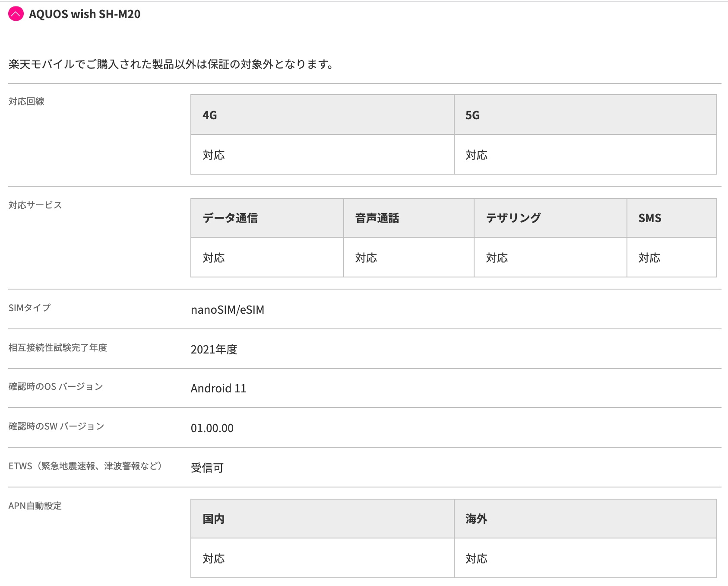Image resolution: width=728 pixels, height=586 pixels.
Task: Select the 対応 cell under 5G
Action: tap(585, 155)
